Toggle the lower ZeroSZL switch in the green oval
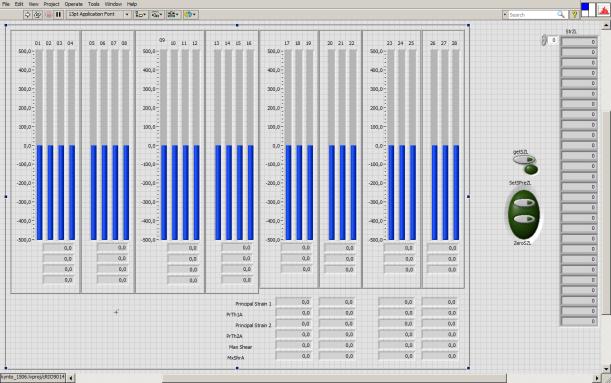 (524, 219)
